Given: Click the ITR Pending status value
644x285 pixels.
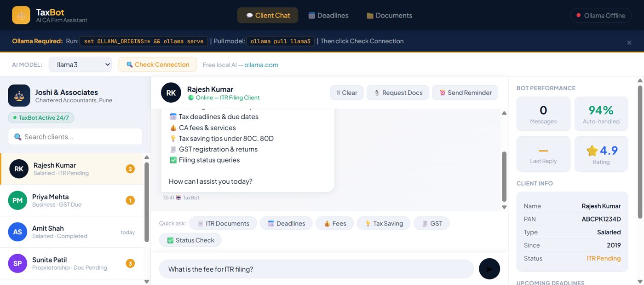Looking at the screenshot, I should [604, 258].
